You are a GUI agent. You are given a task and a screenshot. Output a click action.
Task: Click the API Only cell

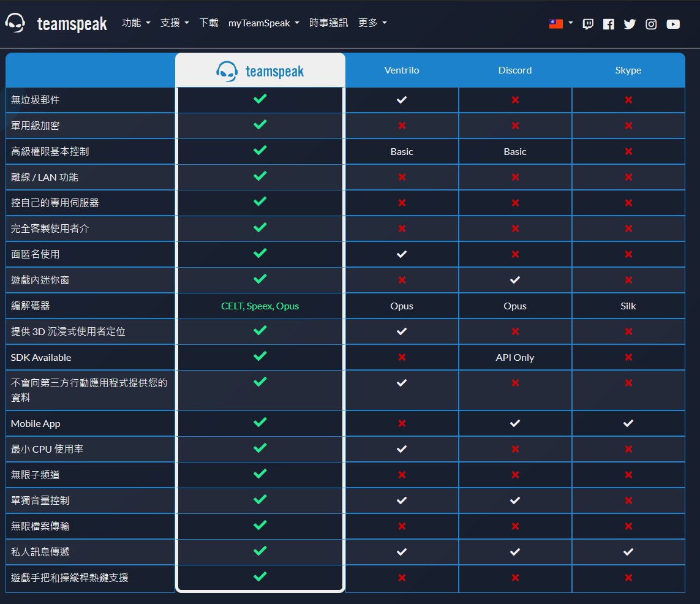[514, 358]
